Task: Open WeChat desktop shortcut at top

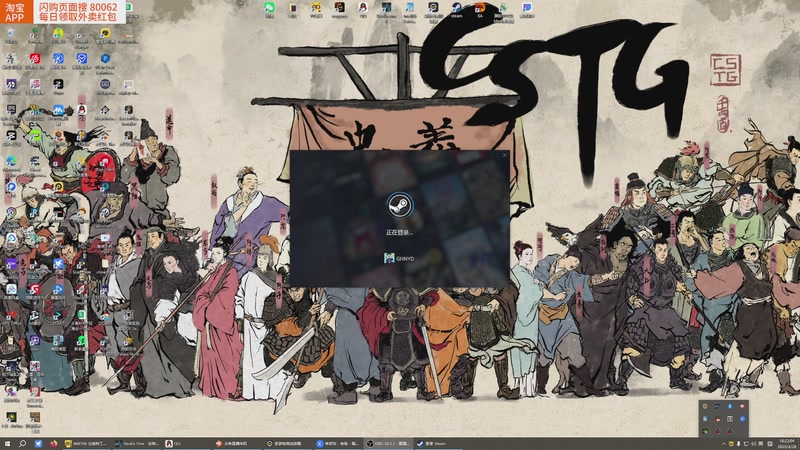Action: point(269,9)
